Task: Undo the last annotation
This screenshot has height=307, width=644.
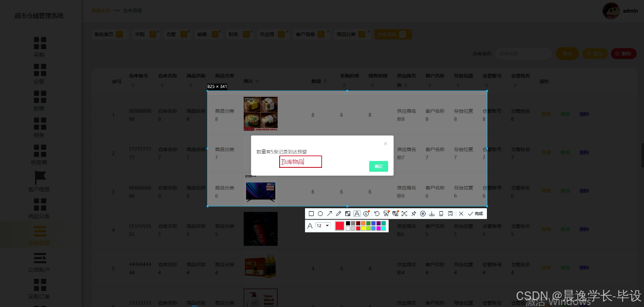Action: (x=377, y=214)
